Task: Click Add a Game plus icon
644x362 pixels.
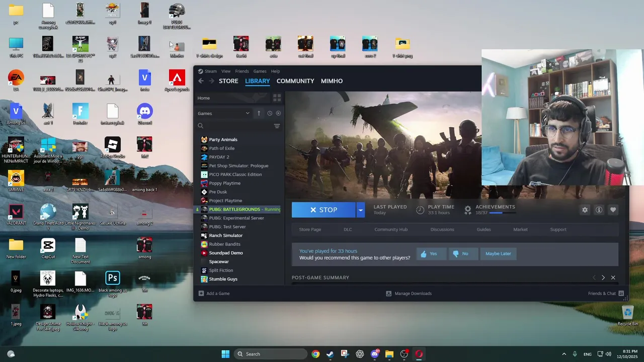Action: tap(201, 294)
